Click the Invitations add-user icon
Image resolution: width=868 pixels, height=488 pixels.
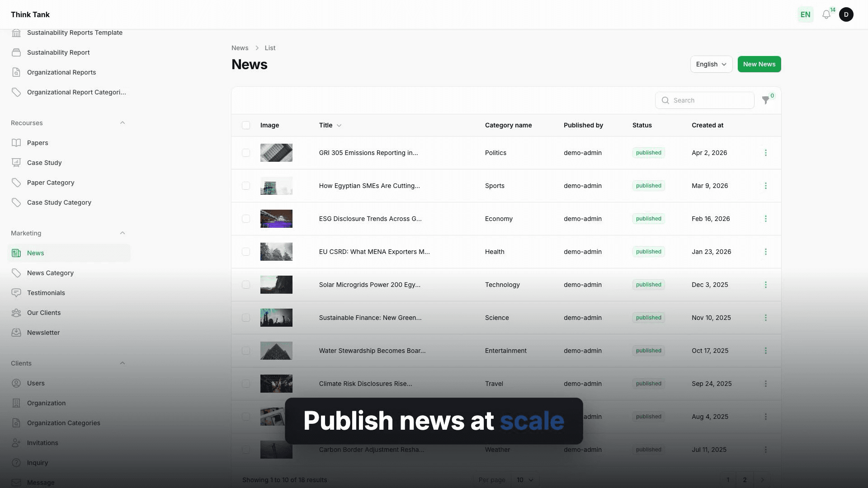[x=16, y=443]
